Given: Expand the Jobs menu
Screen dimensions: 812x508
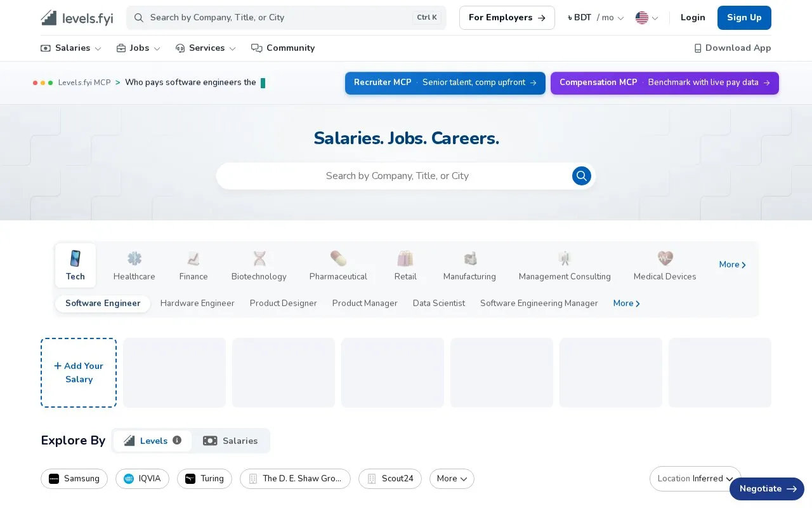Looking at the screenshot, I should coord(138,48).
